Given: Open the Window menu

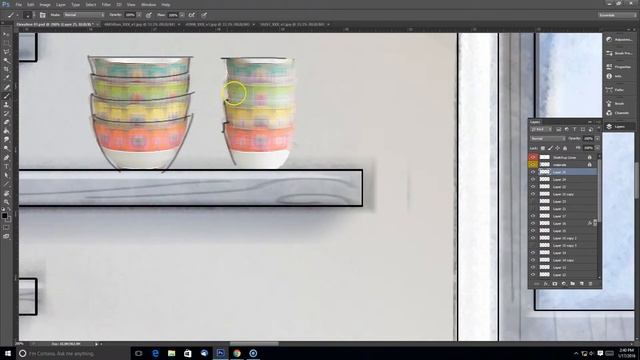Looking at the screenshot, I should point(149,5).
